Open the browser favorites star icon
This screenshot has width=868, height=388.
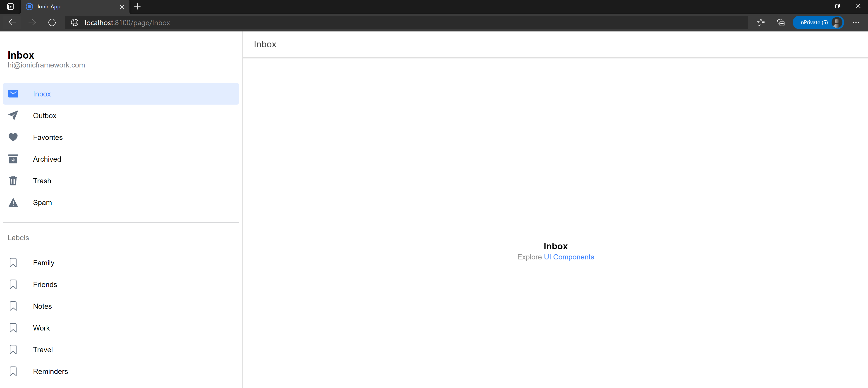click(761, 23)
